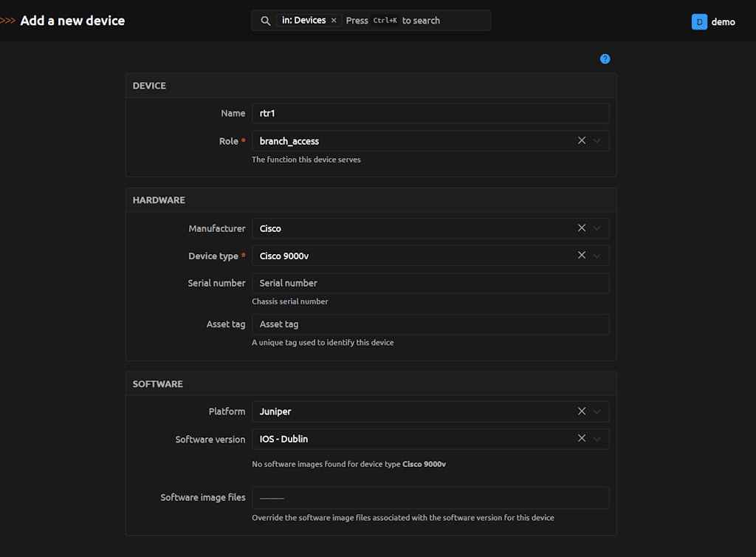Image resolution: width=756 pixels, height=557 pixels.
Task: Expand the Device type dropdown chevron
Action: (597, 256)
